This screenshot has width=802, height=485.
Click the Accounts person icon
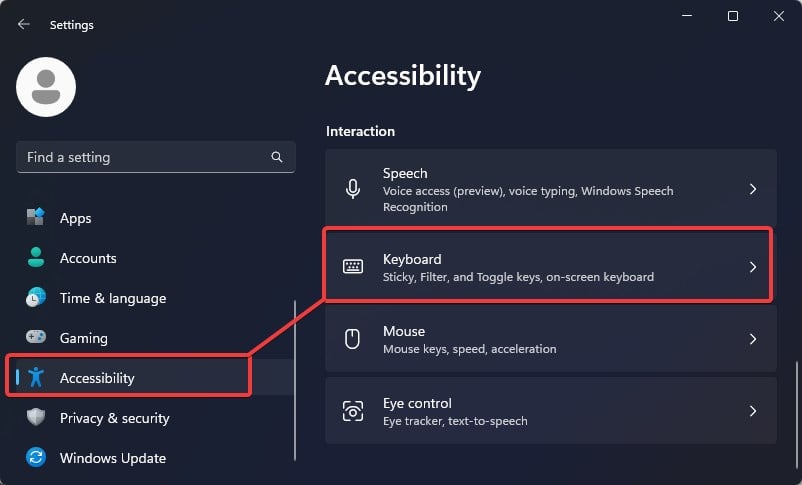[x=36, y=258]
